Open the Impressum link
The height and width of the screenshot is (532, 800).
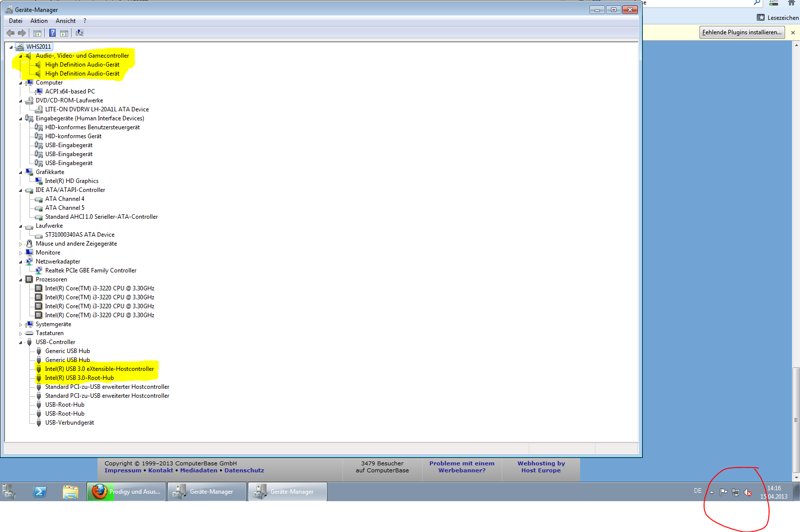pyautogui.click(x=123, y=470)
